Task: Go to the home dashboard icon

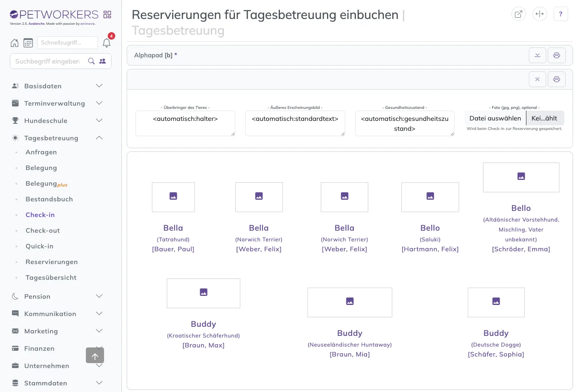Action: click(x=14, y=43)
